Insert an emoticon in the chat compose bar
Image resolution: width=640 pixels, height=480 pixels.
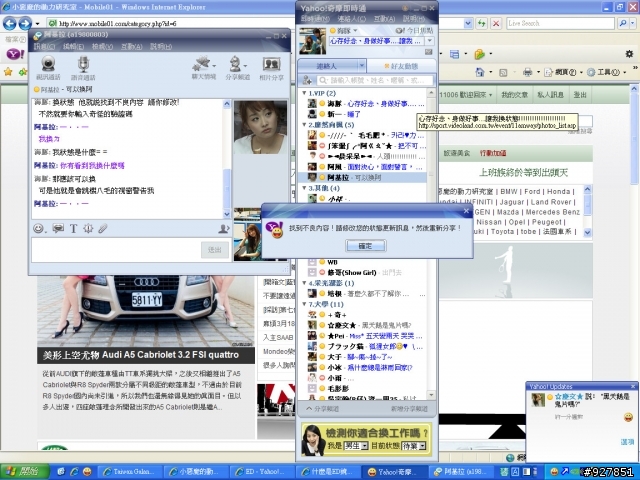tap(39, 228)
